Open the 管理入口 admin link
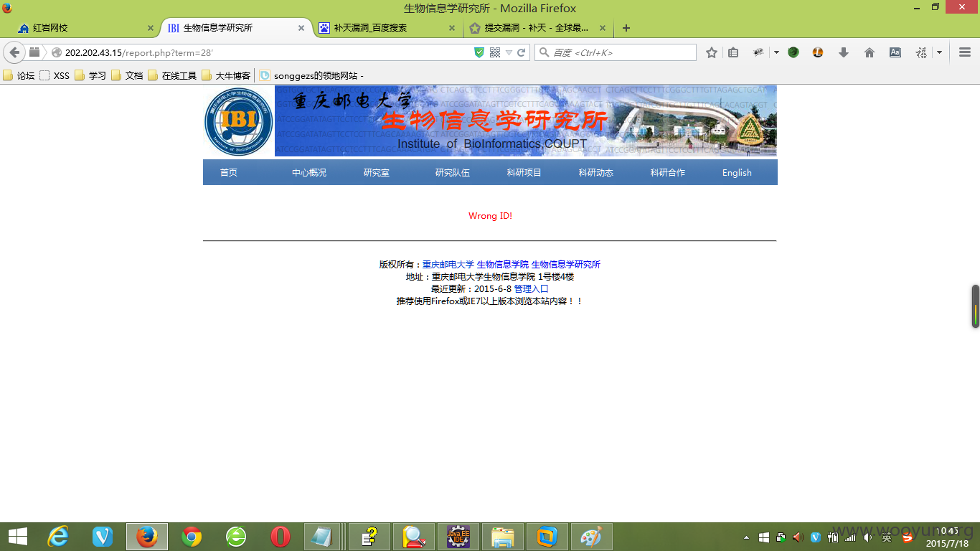The width and height of the screenshot is (980, 551). point(532,289)
